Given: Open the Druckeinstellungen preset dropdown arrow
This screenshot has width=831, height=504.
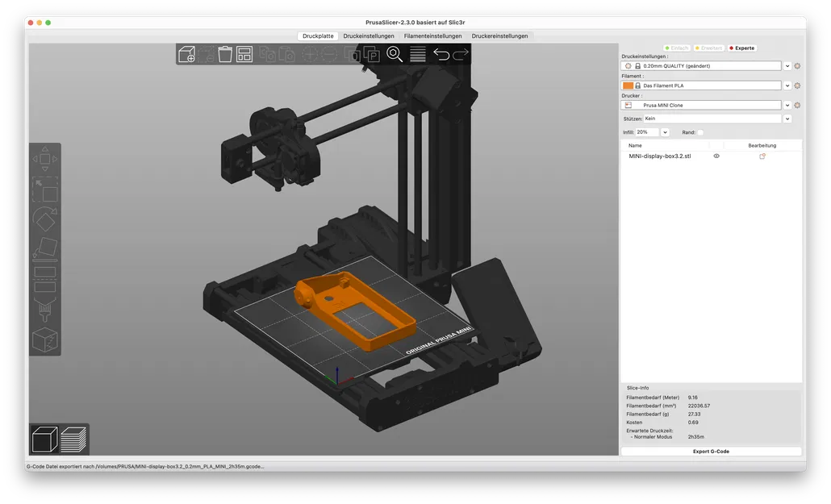Looking at the screenshot, I should pos(787,66).
